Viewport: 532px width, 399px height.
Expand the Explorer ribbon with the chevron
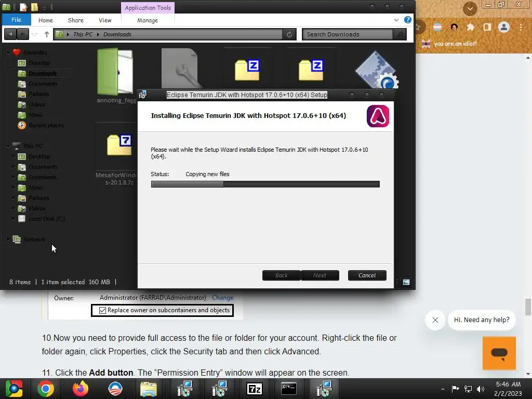tap(396, 20)
